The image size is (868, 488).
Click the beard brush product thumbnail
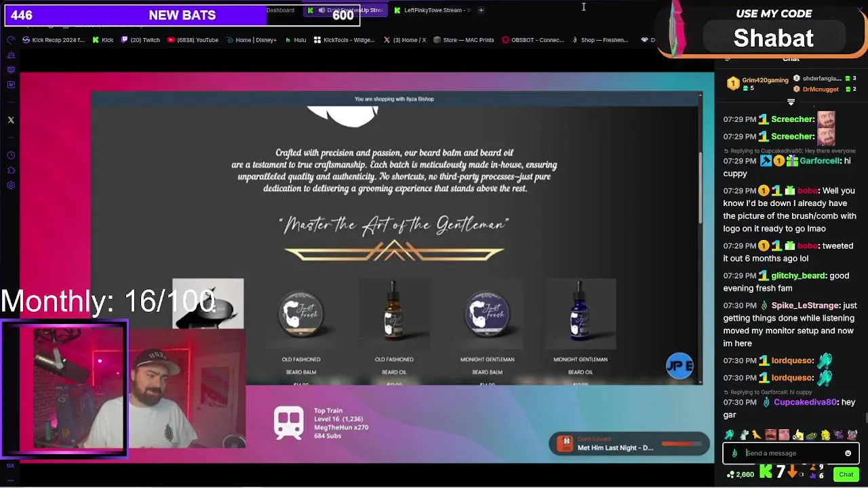tap(208, 304)
